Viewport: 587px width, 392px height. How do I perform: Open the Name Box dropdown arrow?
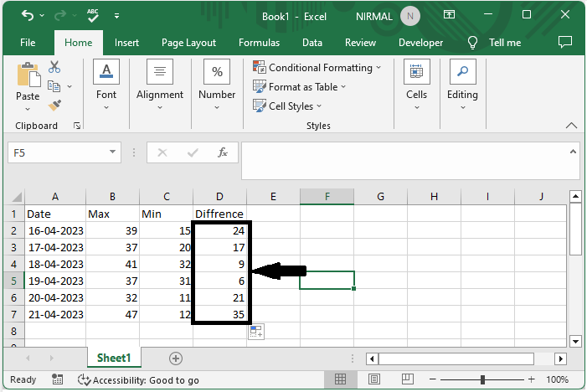112,152
